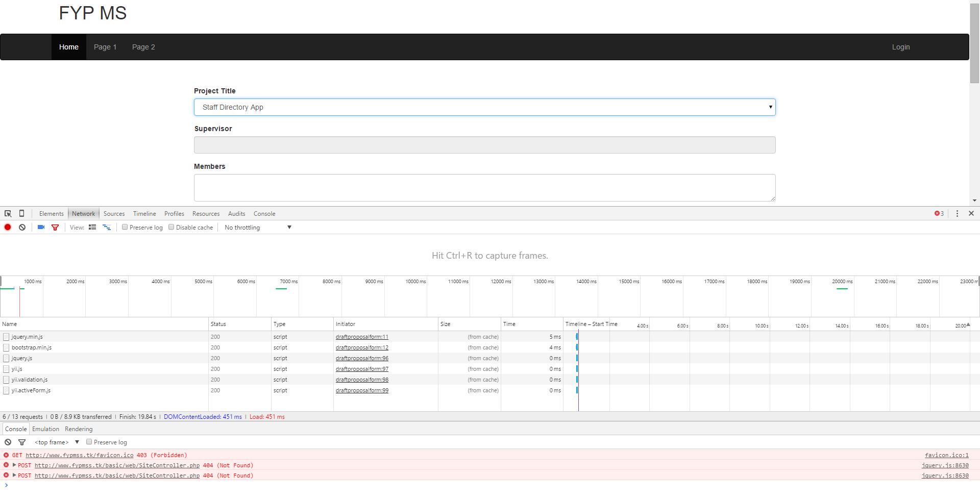Open DevTools three-dot customize menu
This screenshot has width=980, height=501.
[x=957, y=213]
